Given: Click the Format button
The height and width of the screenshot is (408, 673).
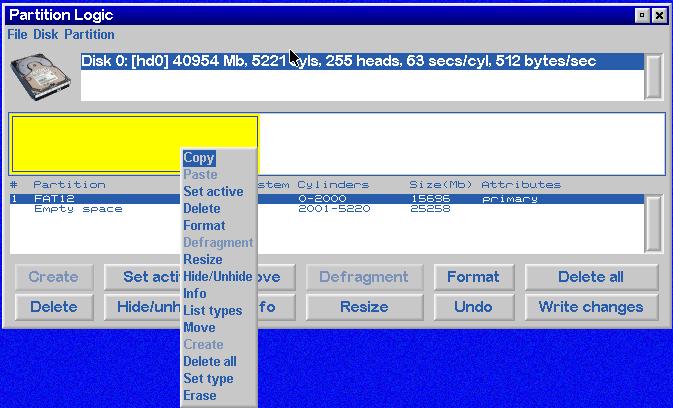Looking at the screenshot, I should (x=473, y=277).
